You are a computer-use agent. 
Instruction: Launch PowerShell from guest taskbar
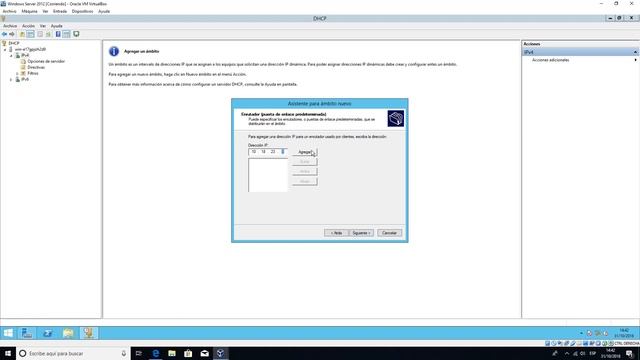click(x=48, y=333)
